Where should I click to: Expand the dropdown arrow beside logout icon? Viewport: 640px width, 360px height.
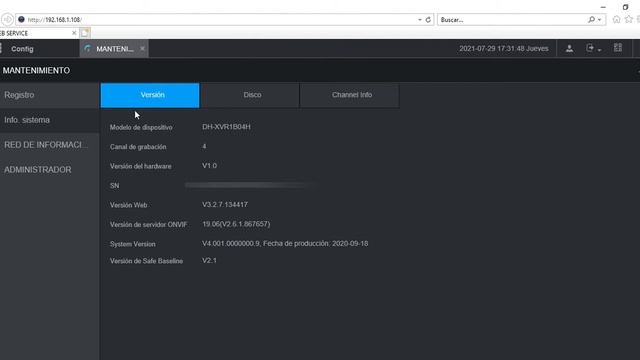click(599, 50)
